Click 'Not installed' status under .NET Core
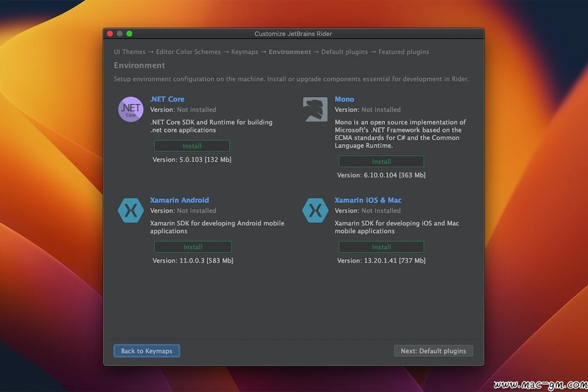Image resolution: width=588 pixels, height=392 pixels. [196, 109]
